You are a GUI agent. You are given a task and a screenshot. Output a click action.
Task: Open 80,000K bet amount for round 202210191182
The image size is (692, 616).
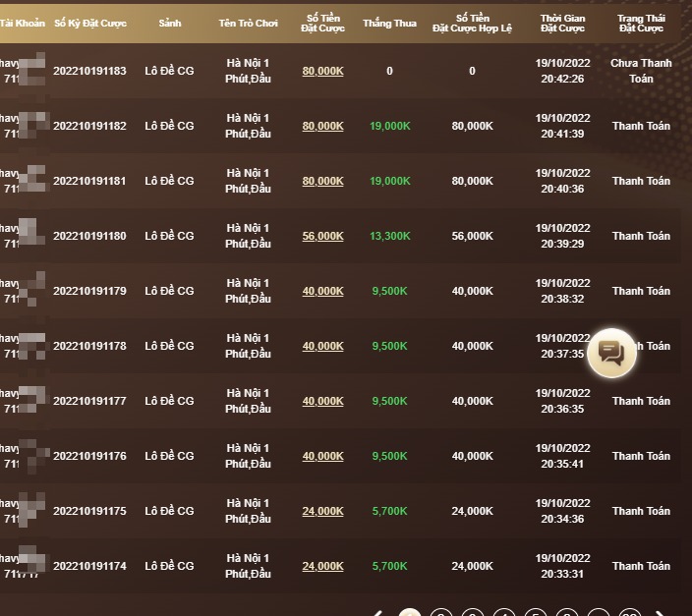322,126
